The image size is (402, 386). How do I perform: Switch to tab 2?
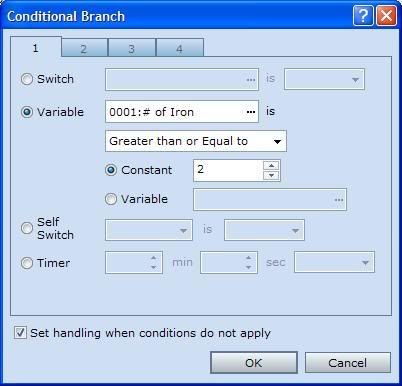click(x=85, y=48)
